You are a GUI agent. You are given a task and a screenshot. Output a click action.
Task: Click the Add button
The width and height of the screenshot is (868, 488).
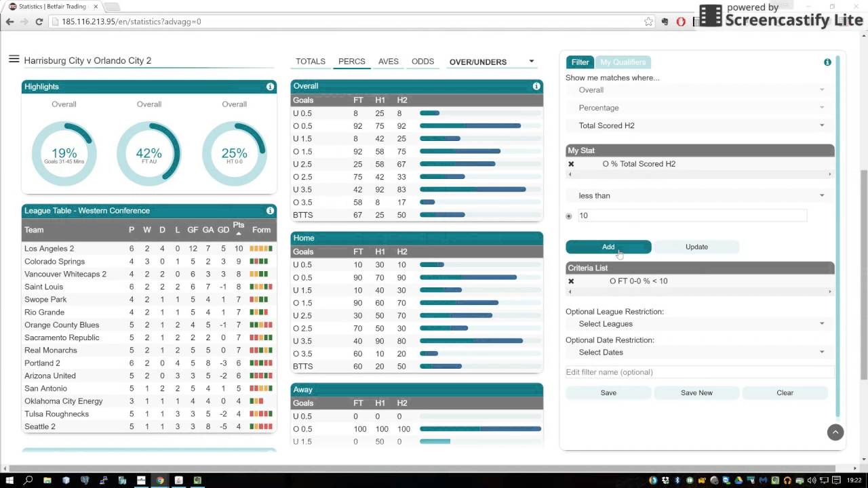point(608,247)
